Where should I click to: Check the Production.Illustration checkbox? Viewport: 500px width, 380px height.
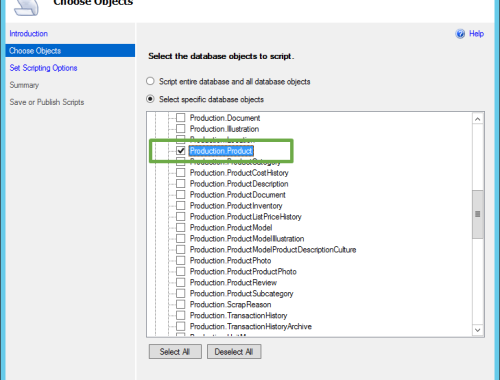[x=181, y=129]
